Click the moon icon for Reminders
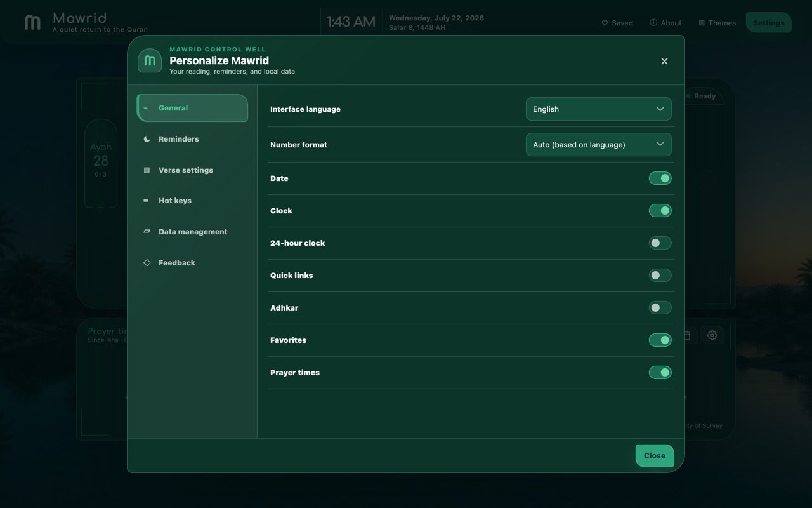This screenshot has height=508, width=812. pyautogui.click(x=147, y=139)
